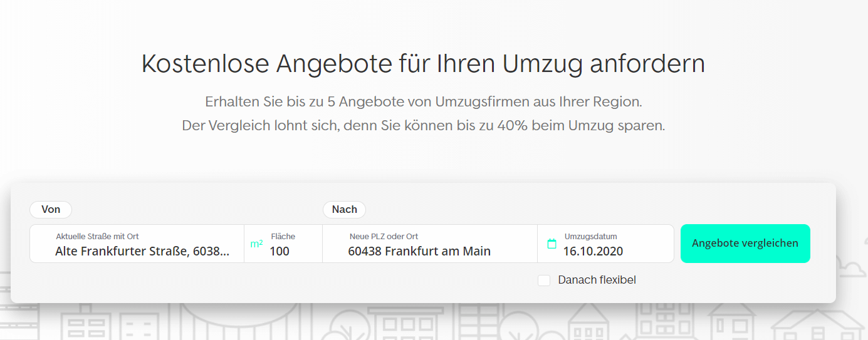Click the Von label pill
The width and height of the screenshot is (868, 340).
point(51,209)
